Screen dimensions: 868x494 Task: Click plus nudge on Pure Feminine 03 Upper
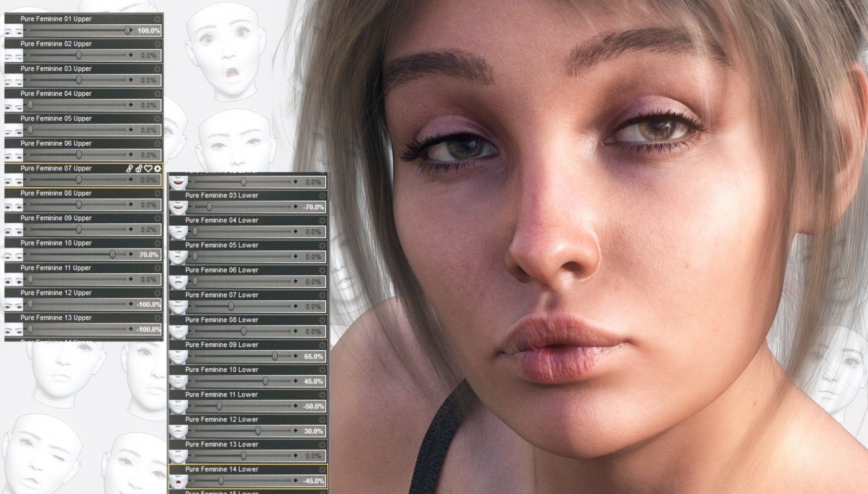point(131,80)
